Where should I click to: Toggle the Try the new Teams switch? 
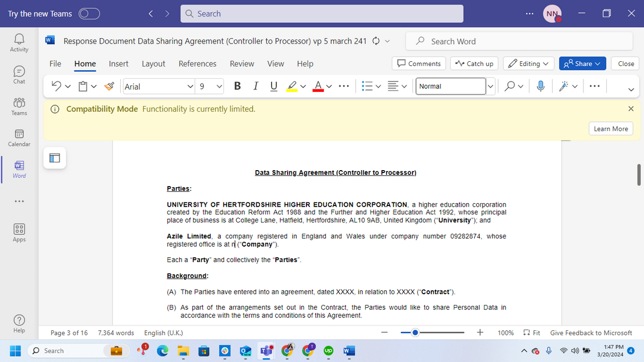pos(90,14)
